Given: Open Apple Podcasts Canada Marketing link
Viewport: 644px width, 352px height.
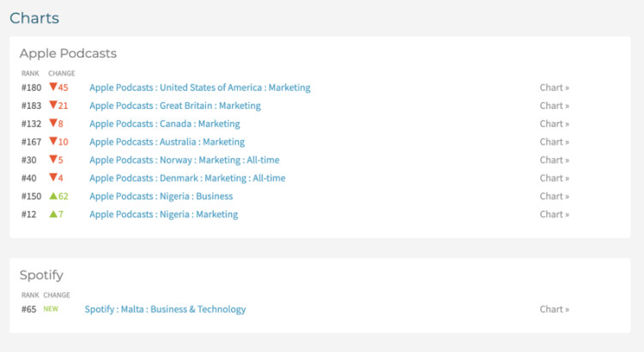Looking at the screenshot, I should click(x=165, y=124).
